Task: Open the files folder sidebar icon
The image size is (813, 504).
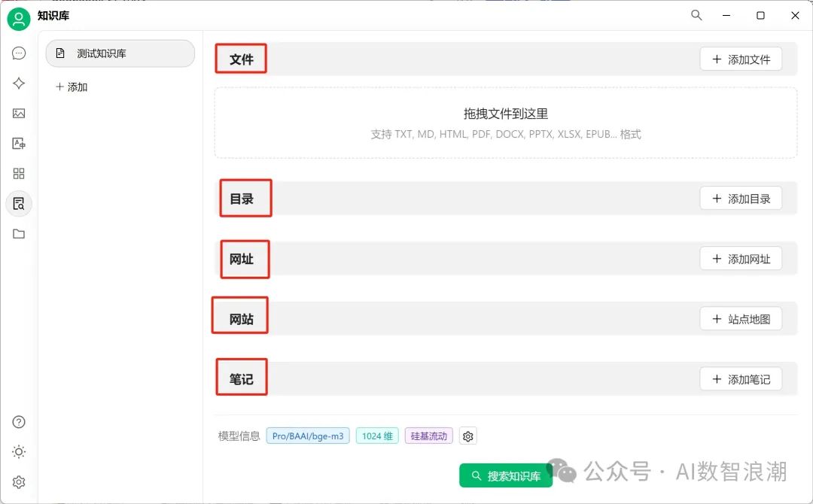Action: (19, 234)
